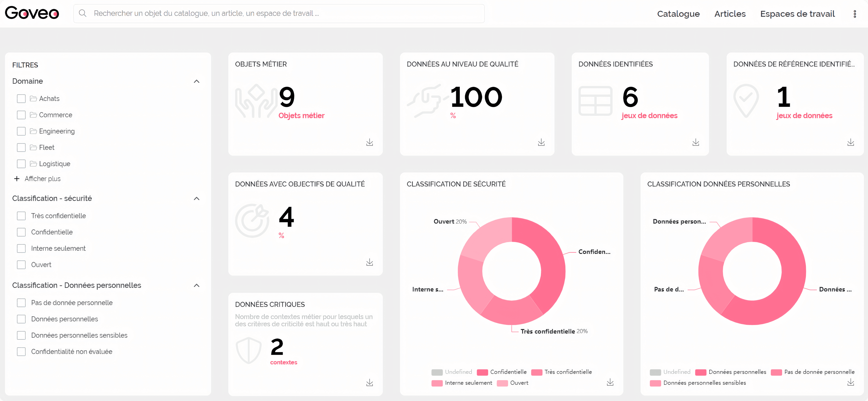The image size is (868, 401).
Task: Click the Goveo logo
Action: tap(32, 13)
